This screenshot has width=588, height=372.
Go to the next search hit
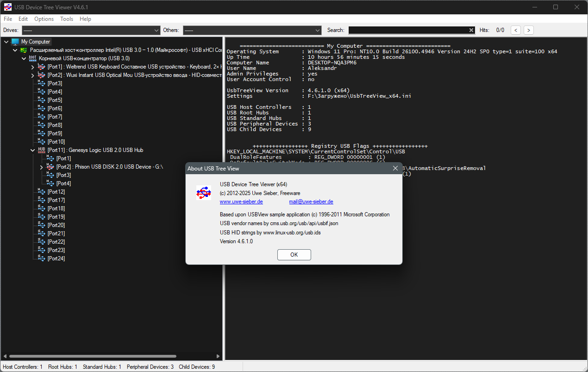(529, 30)
